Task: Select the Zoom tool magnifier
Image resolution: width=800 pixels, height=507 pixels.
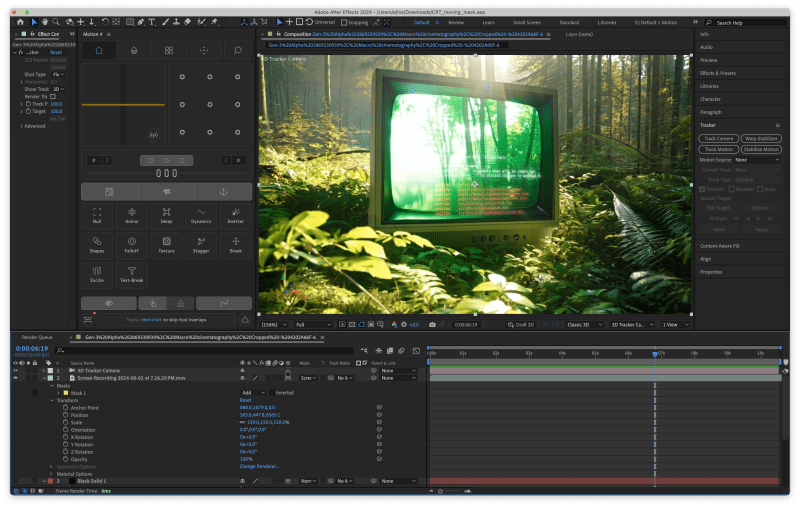Action: [56, 22]
